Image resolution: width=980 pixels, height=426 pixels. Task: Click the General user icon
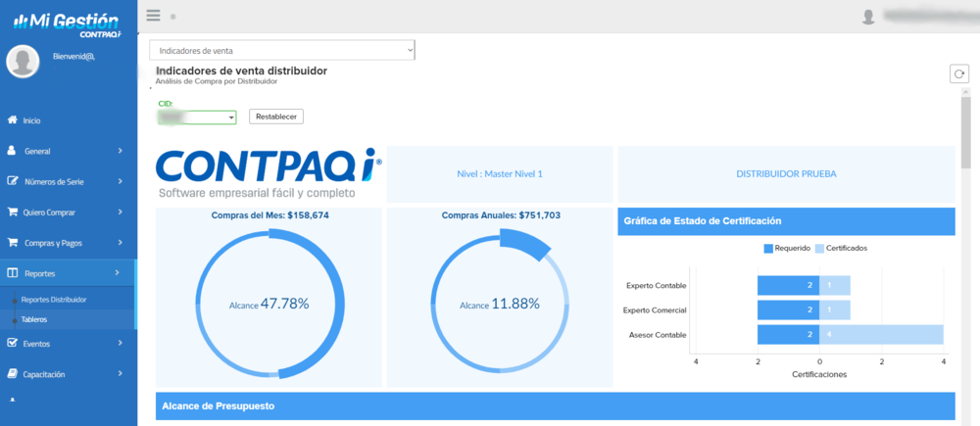pos(12,151)
